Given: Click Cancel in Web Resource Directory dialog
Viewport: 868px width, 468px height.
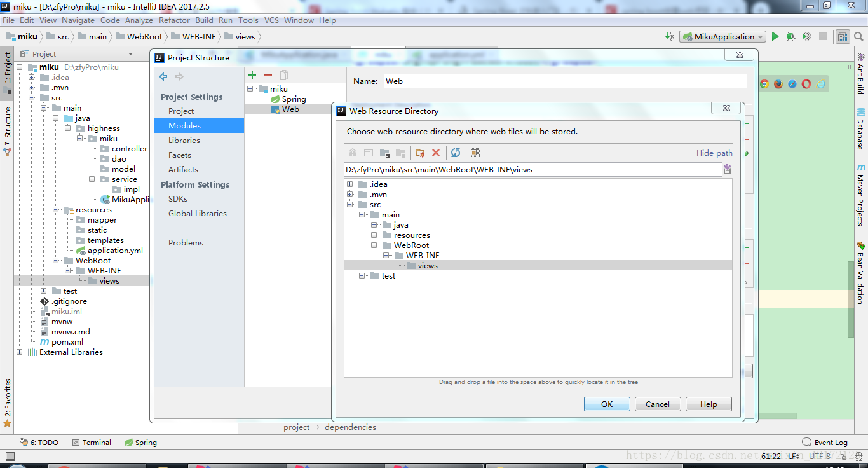Looking at the screenshot, I should click(x=658, y=404).
